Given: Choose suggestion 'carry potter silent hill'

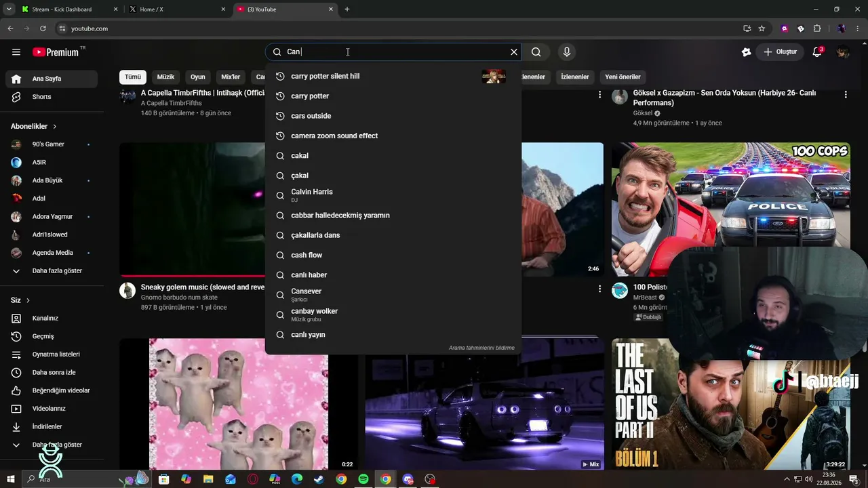Looking at the screenshot, I should click(x=393, y=77).
